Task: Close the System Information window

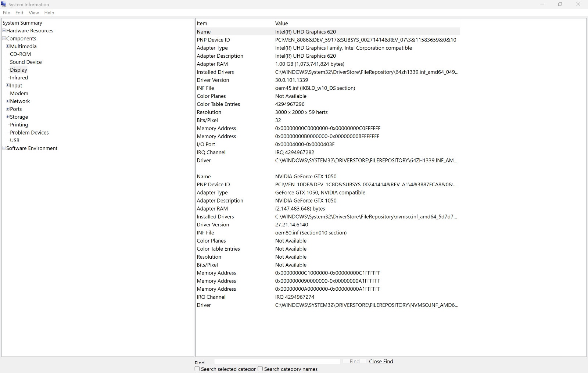Action: (x=578, y=4)
